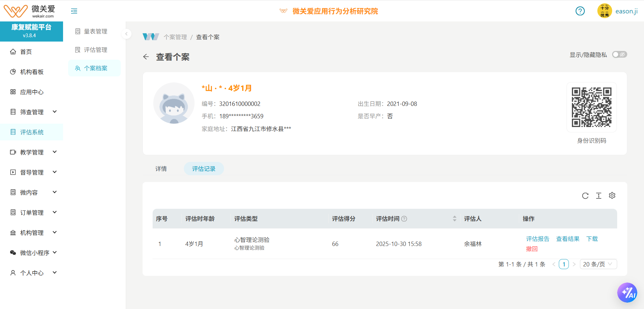Viewport: 644px width, 309px height.
Task: Open the eason.ji user avatar menu
Action: [x=604, y=11]
